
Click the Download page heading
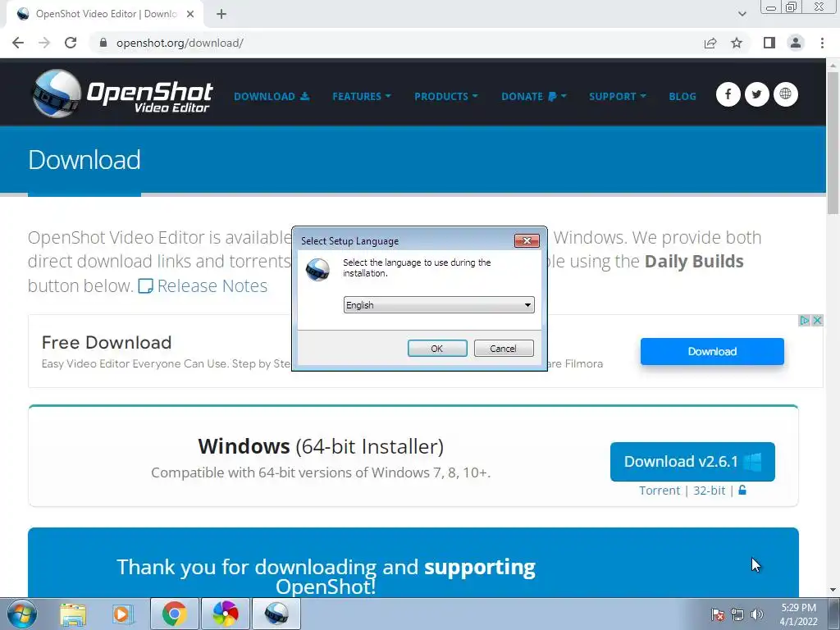[84, 160]
